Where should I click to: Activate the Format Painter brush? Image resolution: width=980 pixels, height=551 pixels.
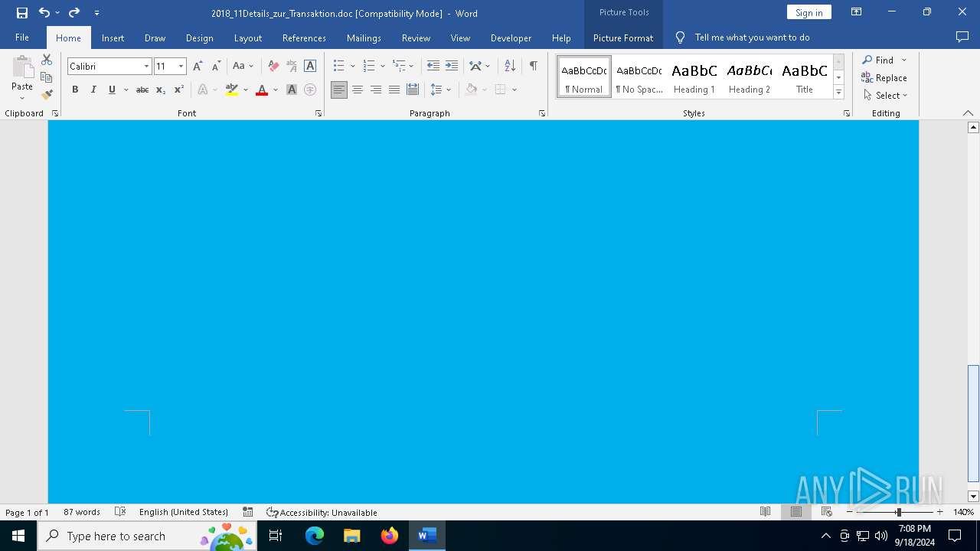[x=47, y=95]
